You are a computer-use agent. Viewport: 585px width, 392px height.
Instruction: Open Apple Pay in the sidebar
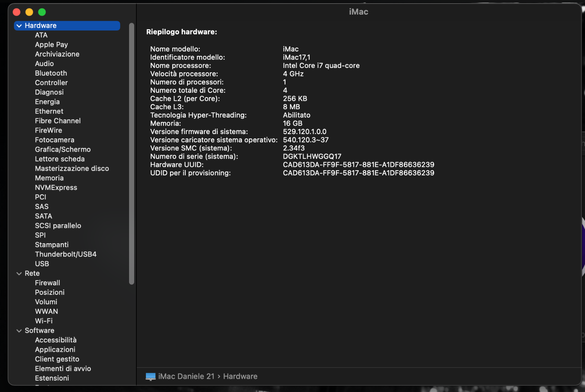coord(52,45)
